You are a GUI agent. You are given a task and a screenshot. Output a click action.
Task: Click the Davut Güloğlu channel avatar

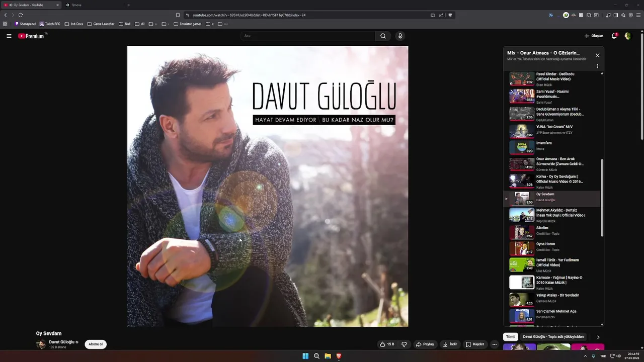click(x=41, y=344)
